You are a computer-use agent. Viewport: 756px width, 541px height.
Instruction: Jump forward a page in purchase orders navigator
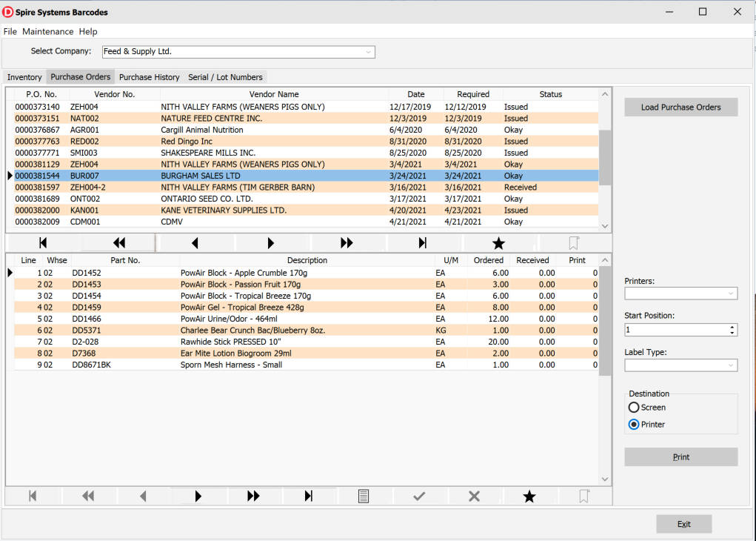(347, 243)
